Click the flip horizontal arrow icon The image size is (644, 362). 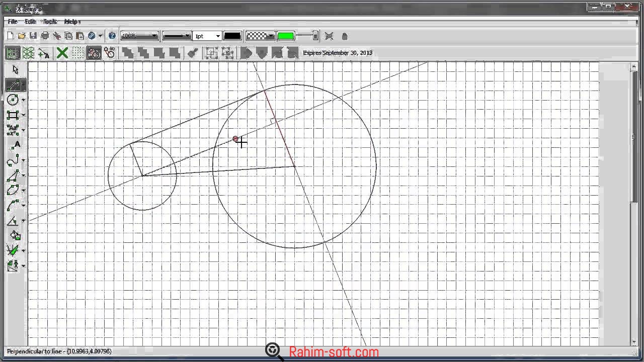(x=247, y=53)
